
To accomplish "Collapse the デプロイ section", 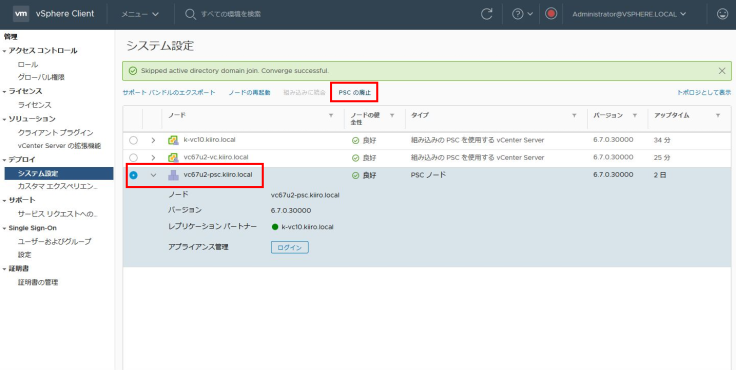I will pos(4,160).
